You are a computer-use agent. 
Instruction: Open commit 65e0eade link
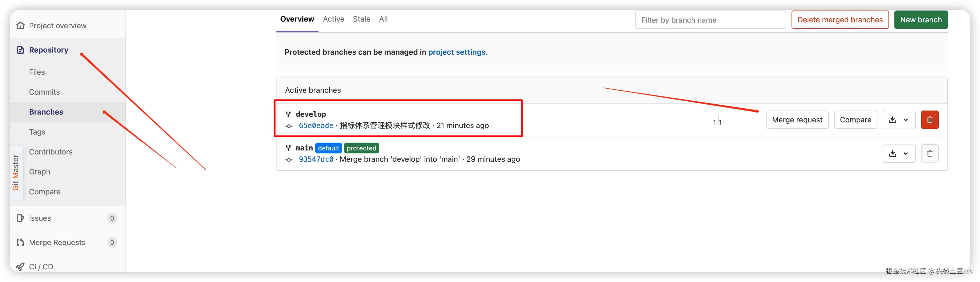[x=316, y=126]
